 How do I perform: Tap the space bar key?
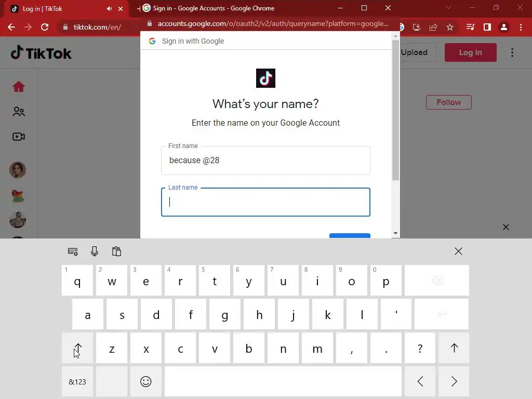[283, 381]
